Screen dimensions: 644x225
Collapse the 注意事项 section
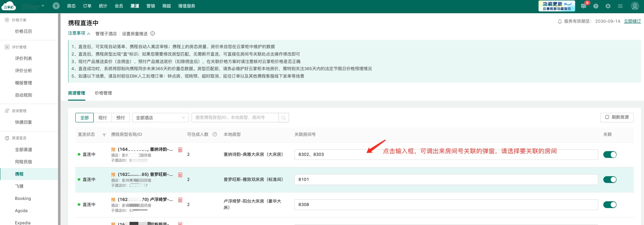[x=79, y=33]
